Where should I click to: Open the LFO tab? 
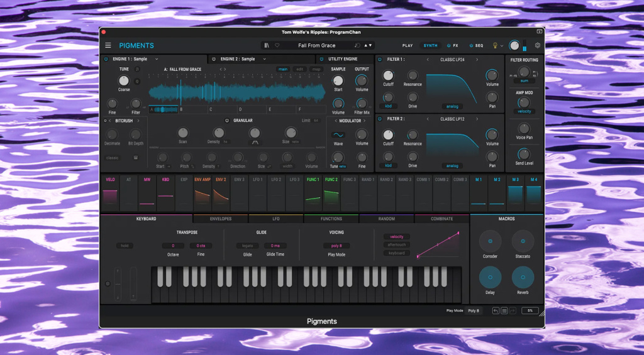[x=276, y=219]
